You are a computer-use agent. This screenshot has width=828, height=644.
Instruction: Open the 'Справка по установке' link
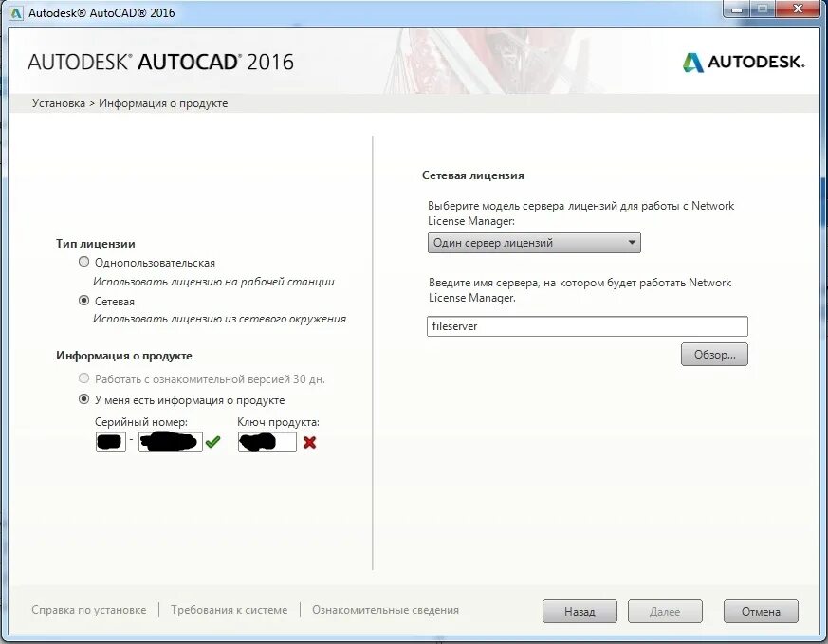(89, 610)
